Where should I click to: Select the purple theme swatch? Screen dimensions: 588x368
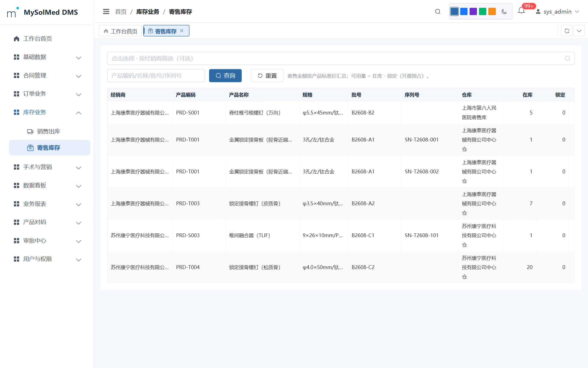tap(473, 11)
